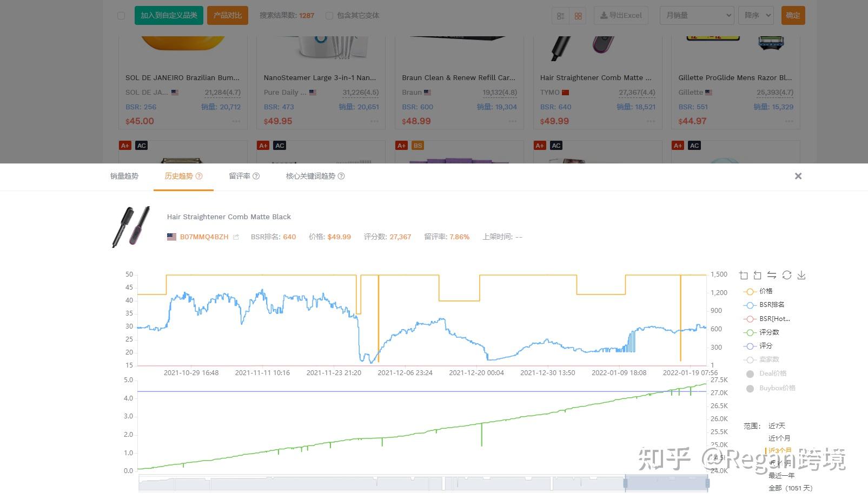Click the more options dots on $45.00 card

point(236,121)
